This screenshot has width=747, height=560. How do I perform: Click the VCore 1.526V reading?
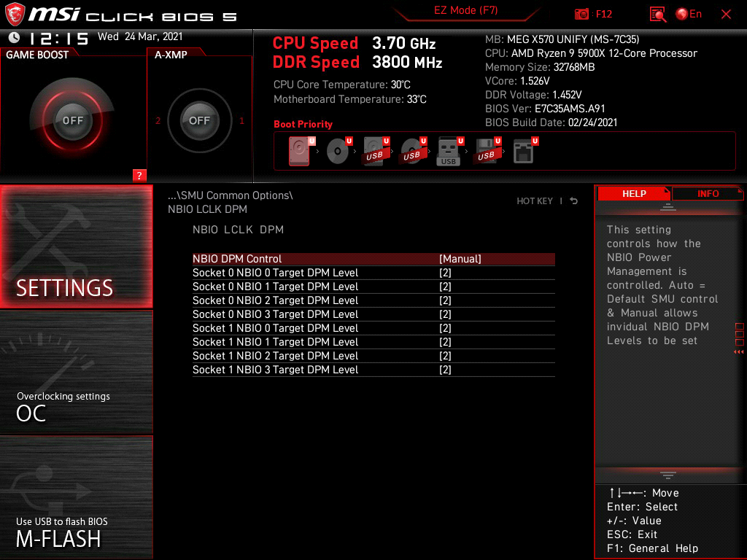click(517, 81)
